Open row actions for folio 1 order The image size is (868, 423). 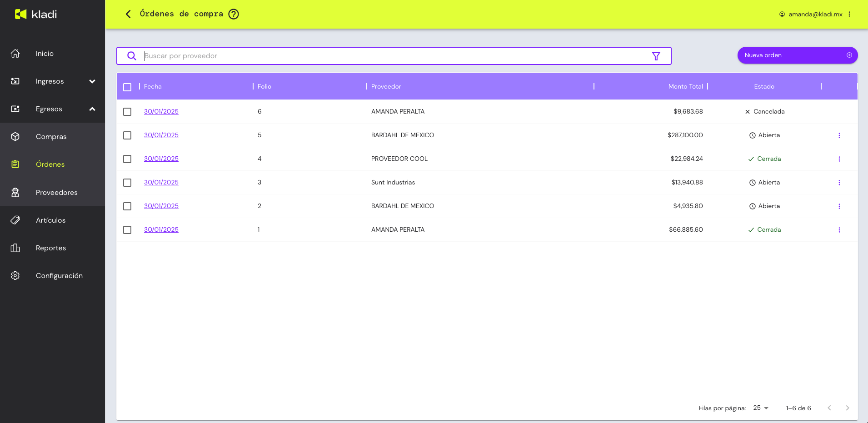tap(839, 230)
